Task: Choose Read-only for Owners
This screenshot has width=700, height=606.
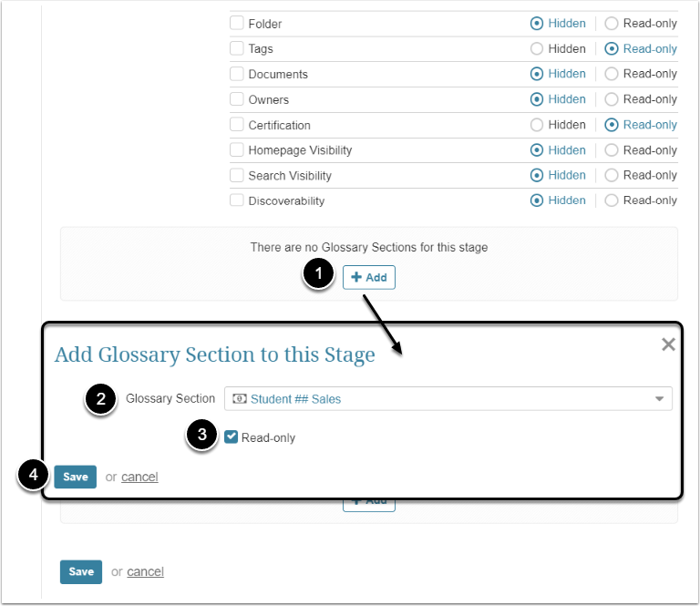Action: pyautogui.click(x=612, y=99)
